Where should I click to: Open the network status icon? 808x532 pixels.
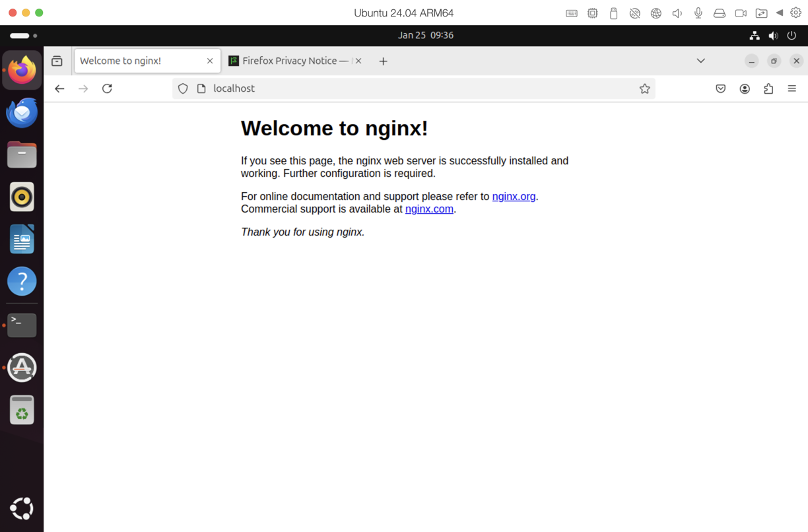point(755,36)
